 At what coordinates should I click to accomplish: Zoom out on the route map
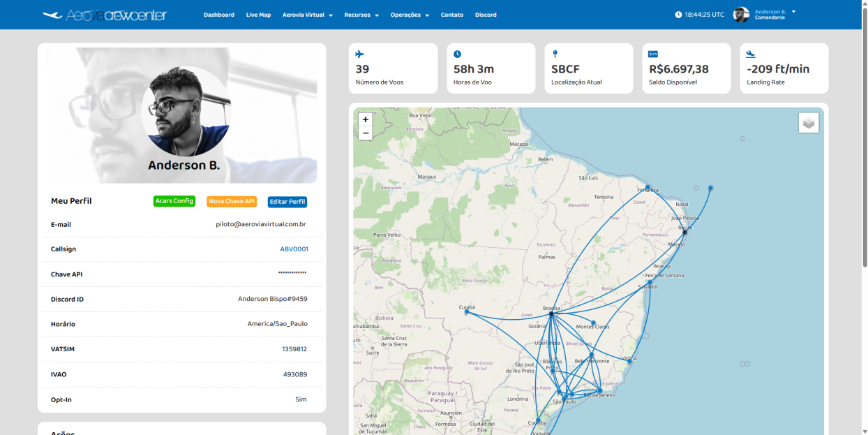tap(365, 133)
